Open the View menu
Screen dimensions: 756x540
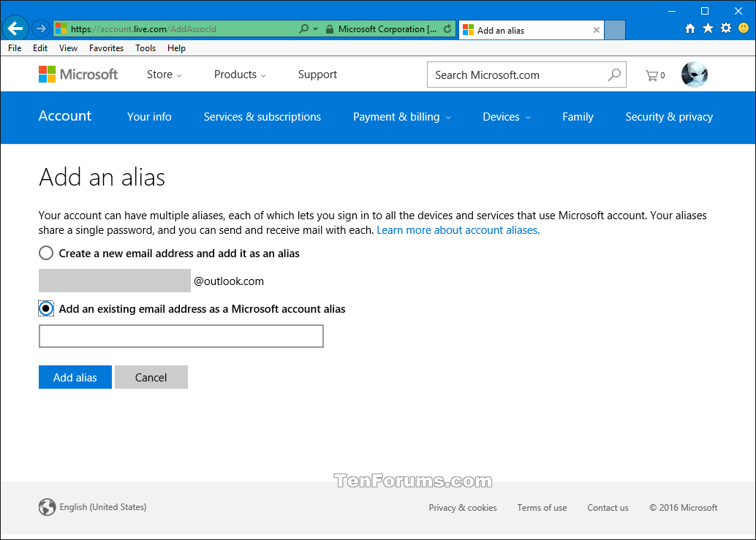click(68, 48)
